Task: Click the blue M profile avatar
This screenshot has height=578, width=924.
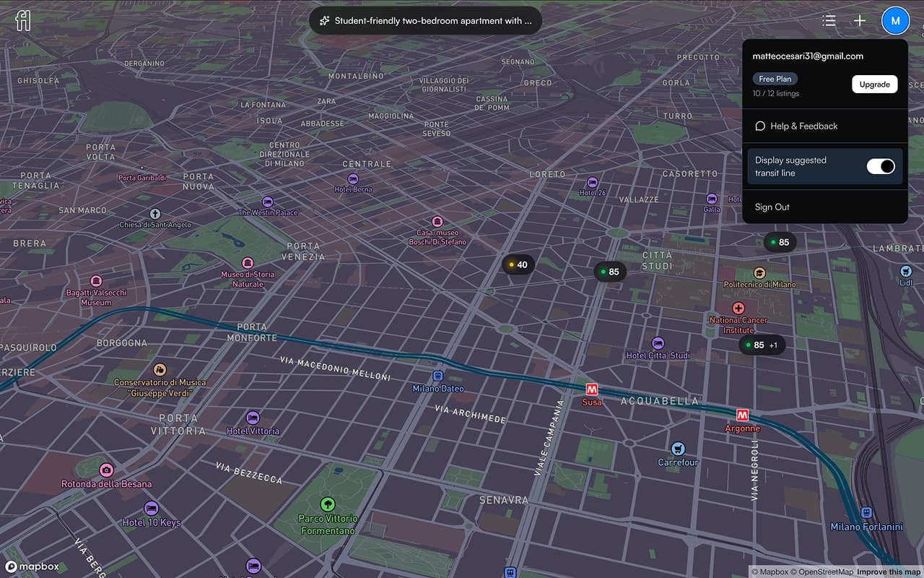Action: pyautogui.click(x=895, y=21)
